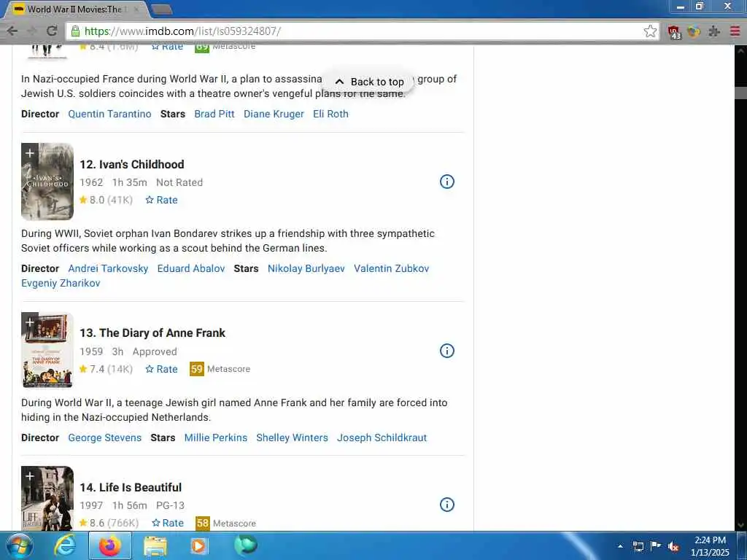The width and height of the screenshot is (747, 560).
Task: Open Evgeniy Zharikov star link
Action: click(61, 283)
